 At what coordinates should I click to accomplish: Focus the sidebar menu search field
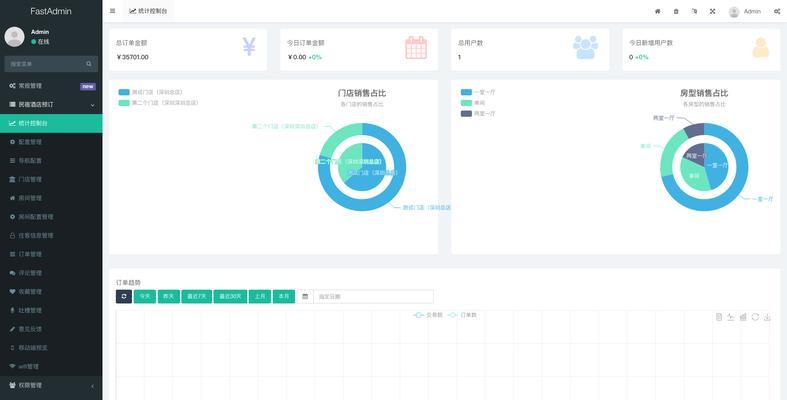coord(44,64)
